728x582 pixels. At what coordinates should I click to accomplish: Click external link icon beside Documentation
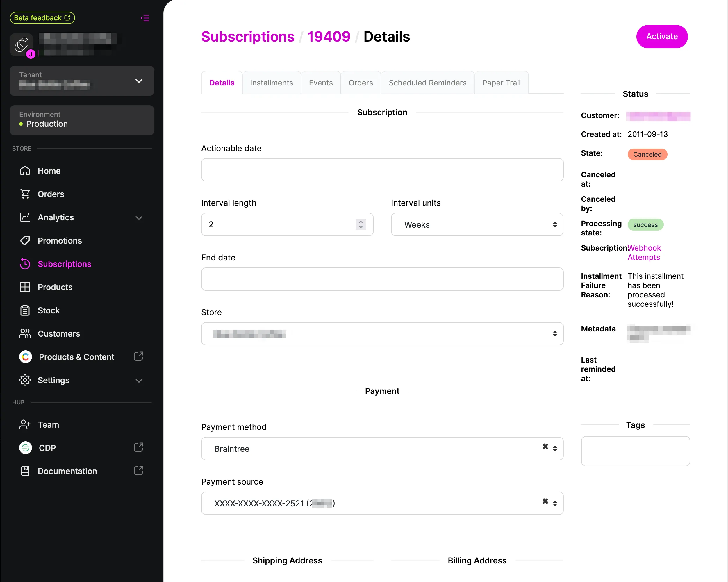tap(139, 471)
